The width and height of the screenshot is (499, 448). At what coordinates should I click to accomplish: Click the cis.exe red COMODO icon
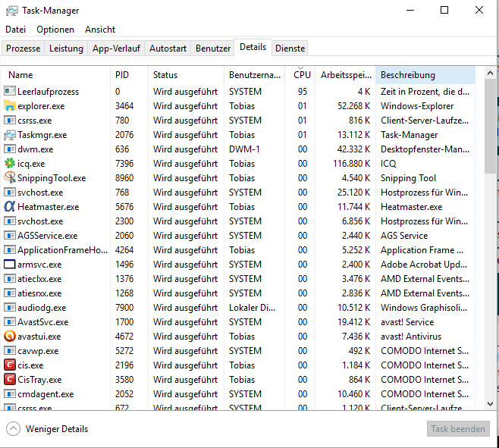click(10, 365)
